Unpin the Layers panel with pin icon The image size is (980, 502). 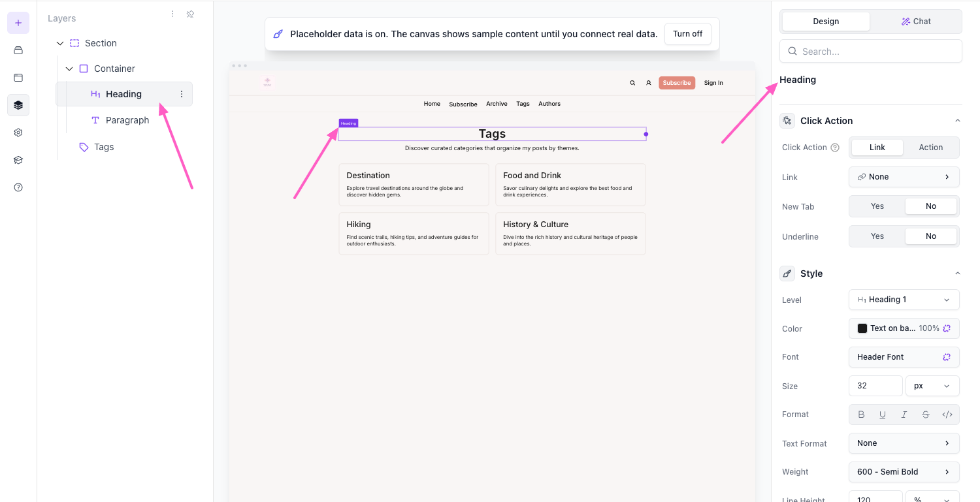(190, 14)
